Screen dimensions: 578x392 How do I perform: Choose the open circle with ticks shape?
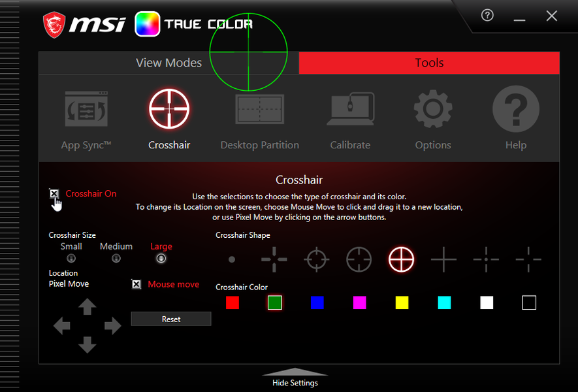(359, 259)
